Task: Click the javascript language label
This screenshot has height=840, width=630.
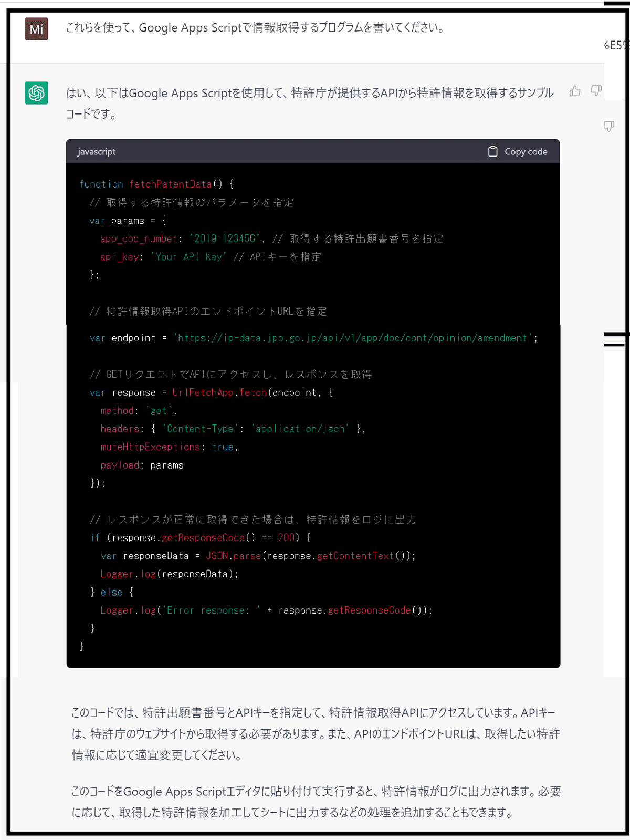Action: 97,151
